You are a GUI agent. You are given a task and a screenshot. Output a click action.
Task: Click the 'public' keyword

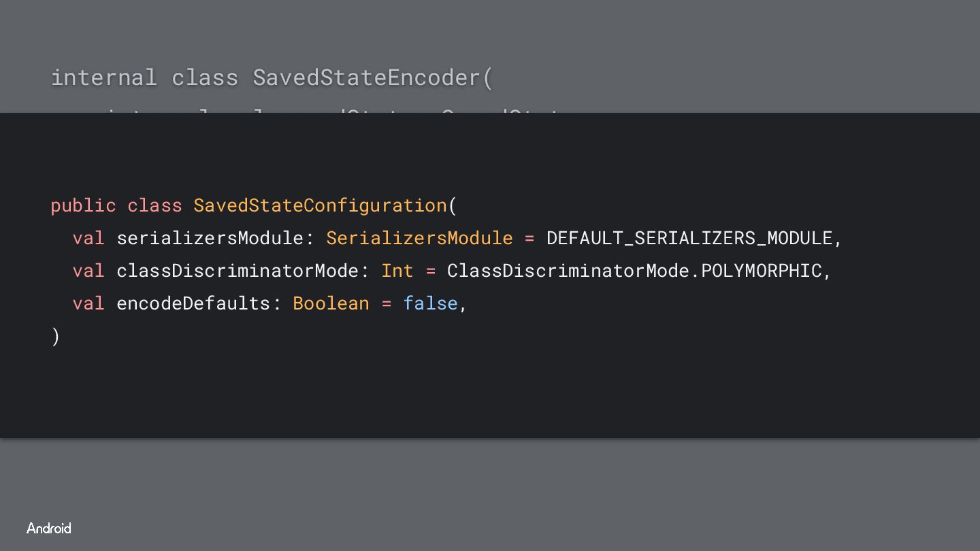click(83, 205)
